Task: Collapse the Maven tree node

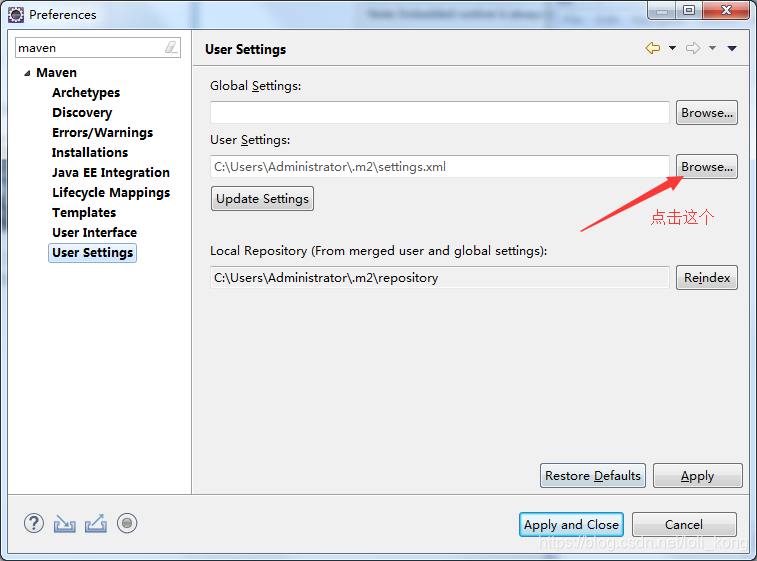Action: click(27, 73)
